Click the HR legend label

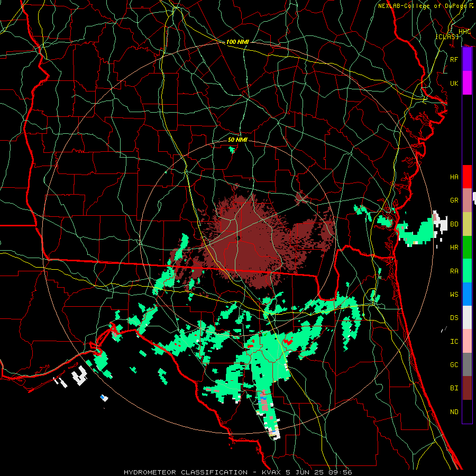(x=454, y=248)
